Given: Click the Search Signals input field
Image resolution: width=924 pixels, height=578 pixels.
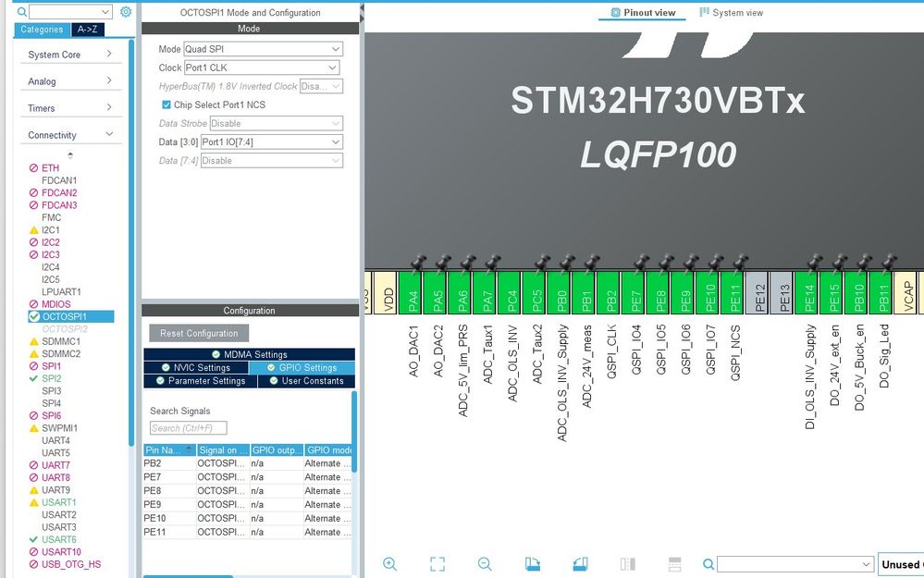Looking at the screenshot, I should pos(189,428).
